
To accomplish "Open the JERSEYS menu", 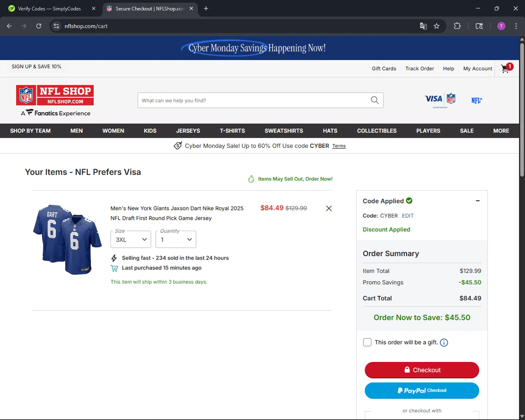I will click(x=188, y=131).
